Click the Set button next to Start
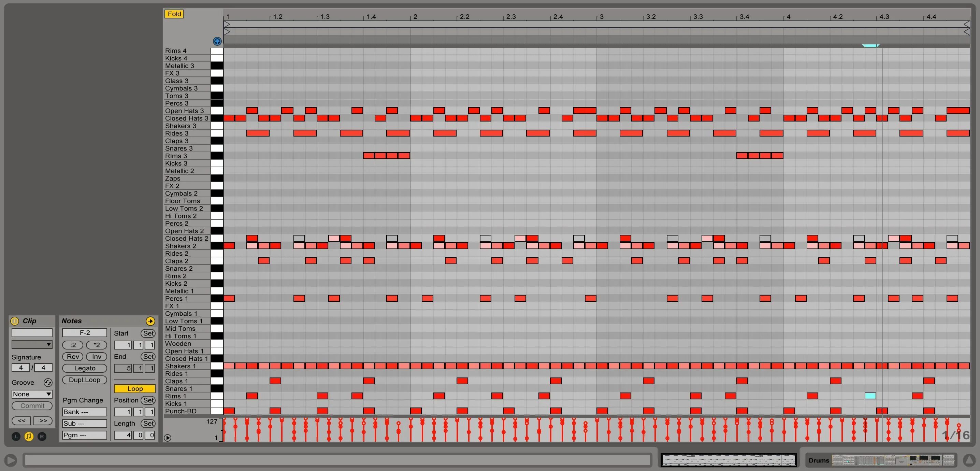Screen dimensions: 980x471 click(x=148, y=333)
